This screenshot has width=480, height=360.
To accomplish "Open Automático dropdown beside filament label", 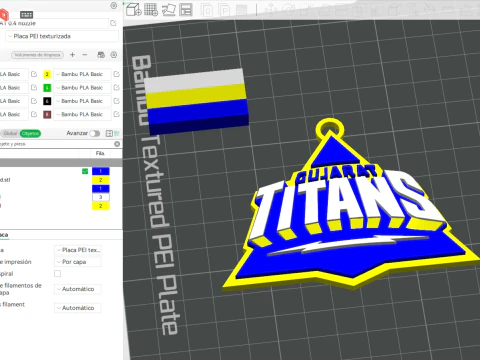I will point(78,308).
